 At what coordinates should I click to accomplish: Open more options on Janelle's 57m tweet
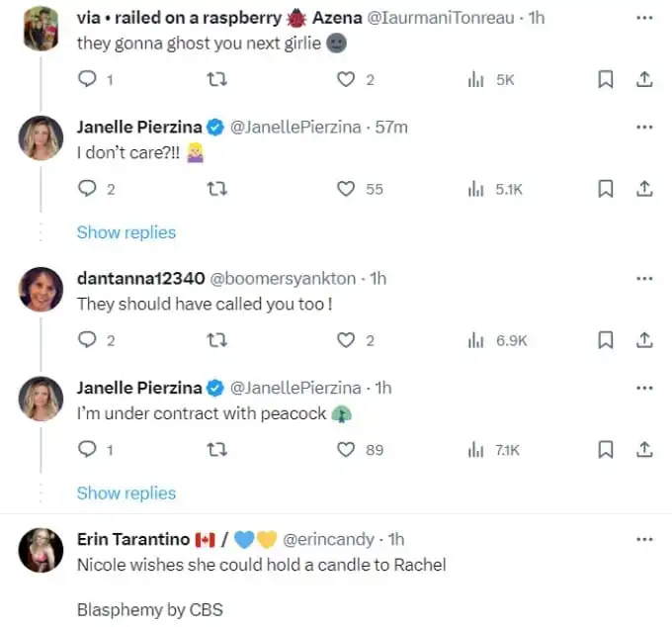coord(644,128)
